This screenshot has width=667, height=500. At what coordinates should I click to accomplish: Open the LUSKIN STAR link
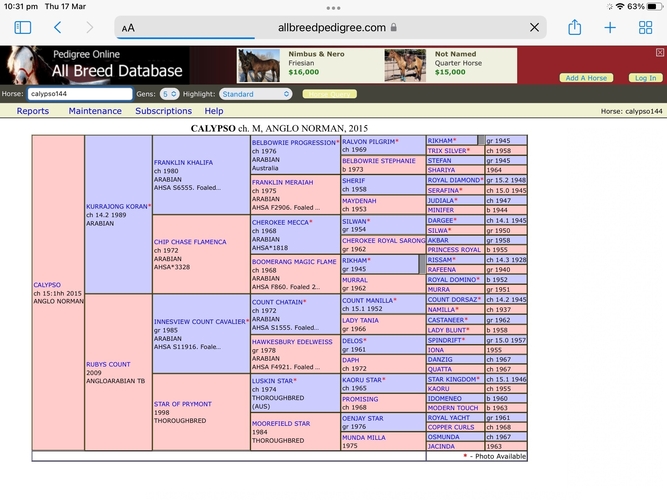pos(272,381)
